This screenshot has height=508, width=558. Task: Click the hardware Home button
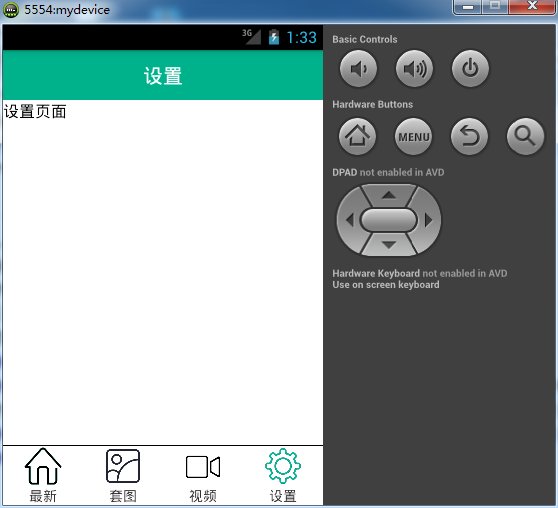(357, 137)
